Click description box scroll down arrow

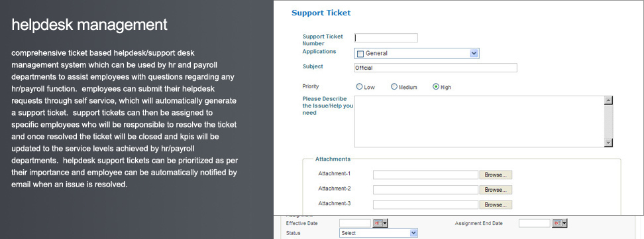tap(609, 143)
